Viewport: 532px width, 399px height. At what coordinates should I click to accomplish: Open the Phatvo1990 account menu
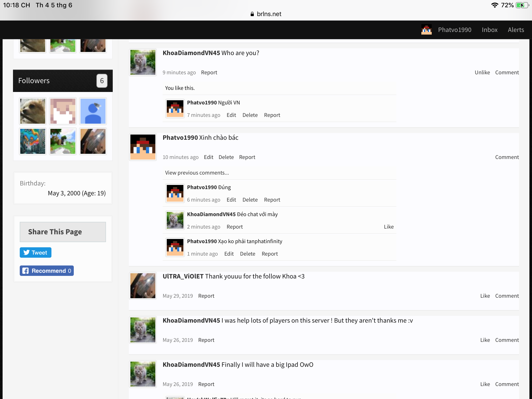pos(455,30)
